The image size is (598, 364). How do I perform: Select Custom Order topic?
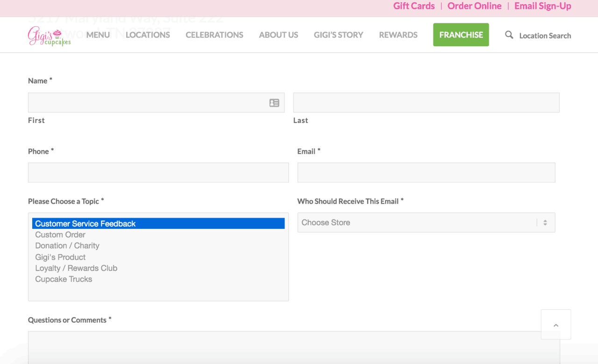(x=158, y=235)
